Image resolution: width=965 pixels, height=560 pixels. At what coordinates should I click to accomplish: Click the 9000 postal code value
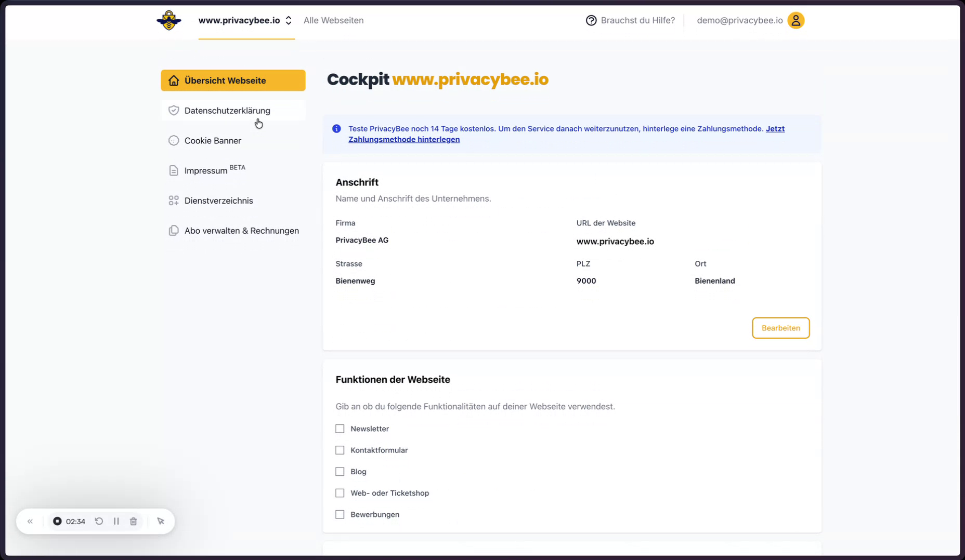click(586, 281)
